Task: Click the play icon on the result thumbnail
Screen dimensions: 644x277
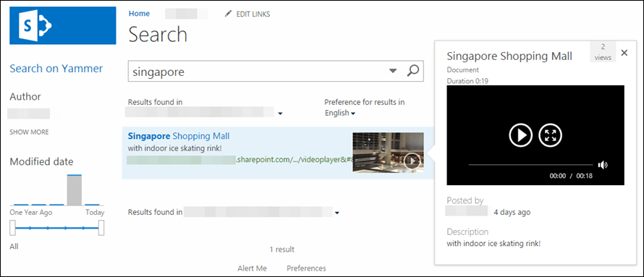Action: 412,161
